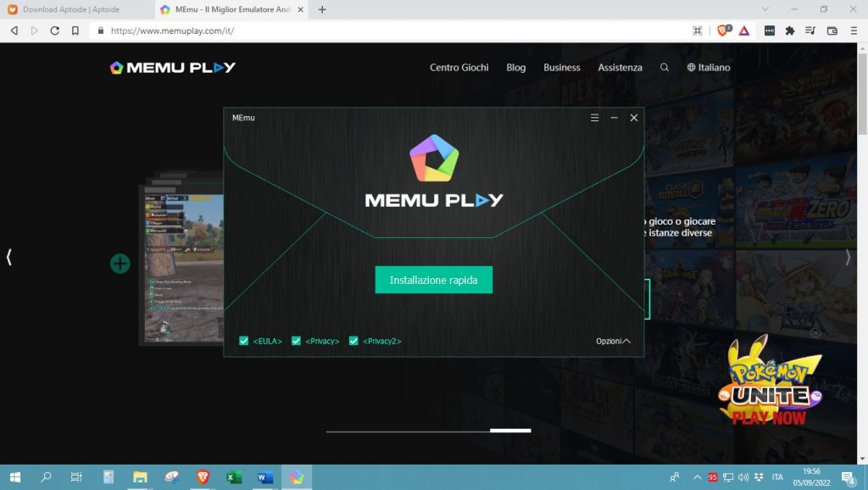The width and height of the screenshot is (868, 490).
Task: Open Brave Rewards triangle icon
Action: click(x=743, y=31)
